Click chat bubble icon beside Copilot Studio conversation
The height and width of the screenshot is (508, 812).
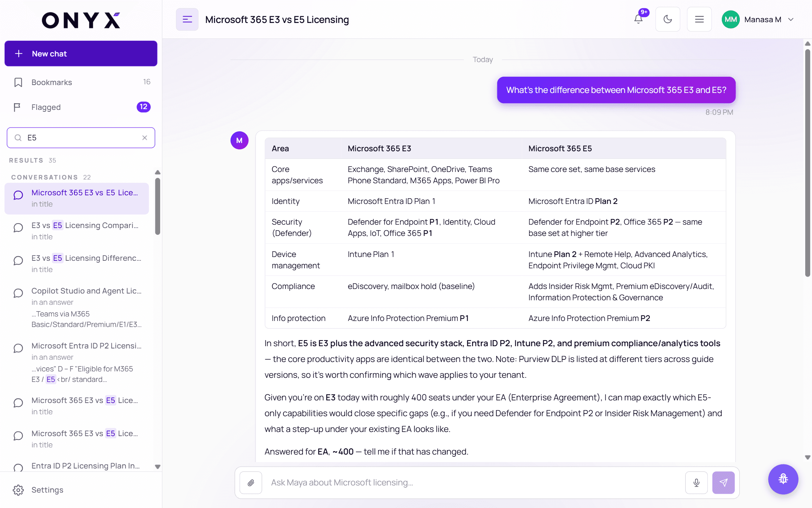click(18, 293)
